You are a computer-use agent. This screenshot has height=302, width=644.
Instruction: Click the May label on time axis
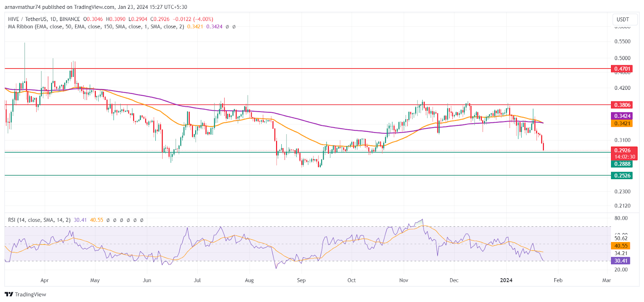[x=95, y=280]
